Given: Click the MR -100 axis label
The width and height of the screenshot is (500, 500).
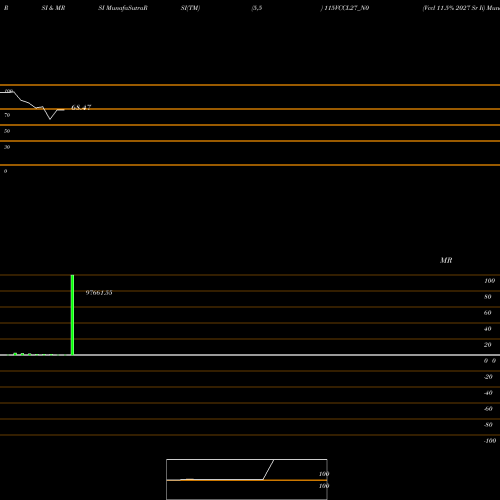Looking at the screenshot, I should 490,441.
